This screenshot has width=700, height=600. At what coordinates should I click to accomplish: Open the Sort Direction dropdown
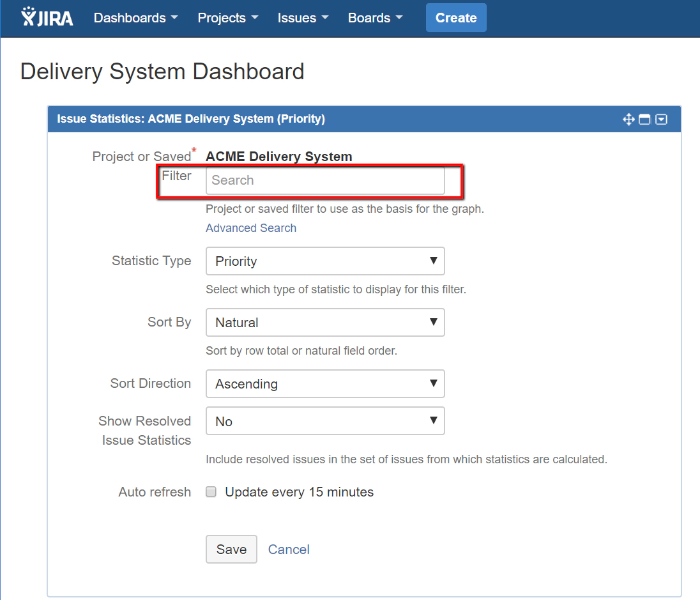(324, 384)
